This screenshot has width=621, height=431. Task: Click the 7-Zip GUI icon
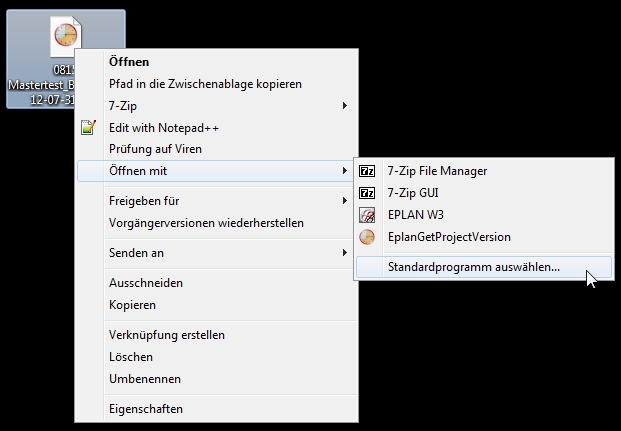367,193
